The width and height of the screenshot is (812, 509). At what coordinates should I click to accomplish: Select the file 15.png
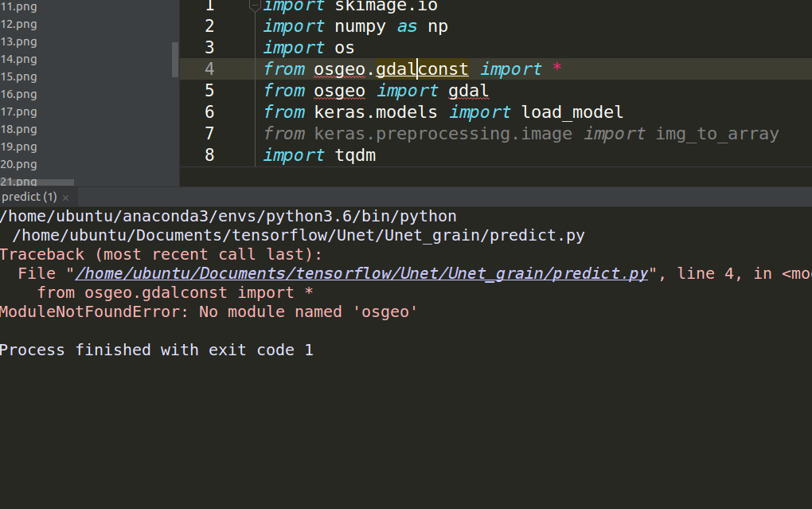tap(20, 76)
